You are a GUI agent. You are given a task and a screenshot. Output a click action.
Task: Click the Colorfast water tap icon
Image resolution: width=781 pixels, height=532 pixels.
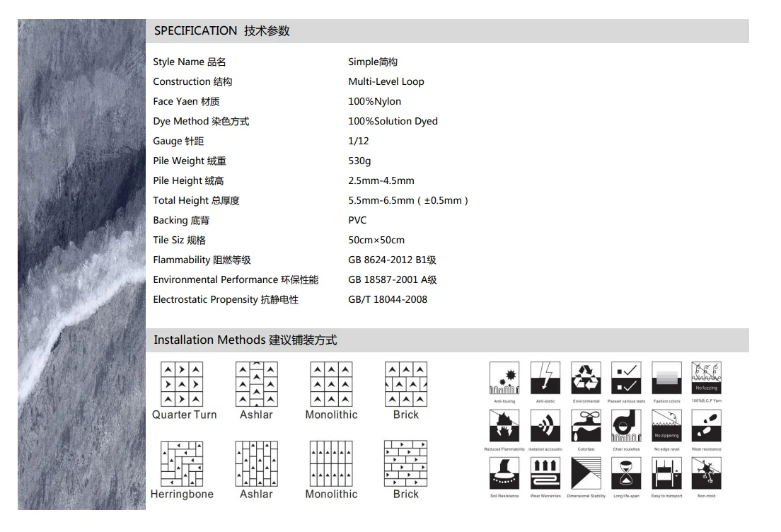click(585, 425)
